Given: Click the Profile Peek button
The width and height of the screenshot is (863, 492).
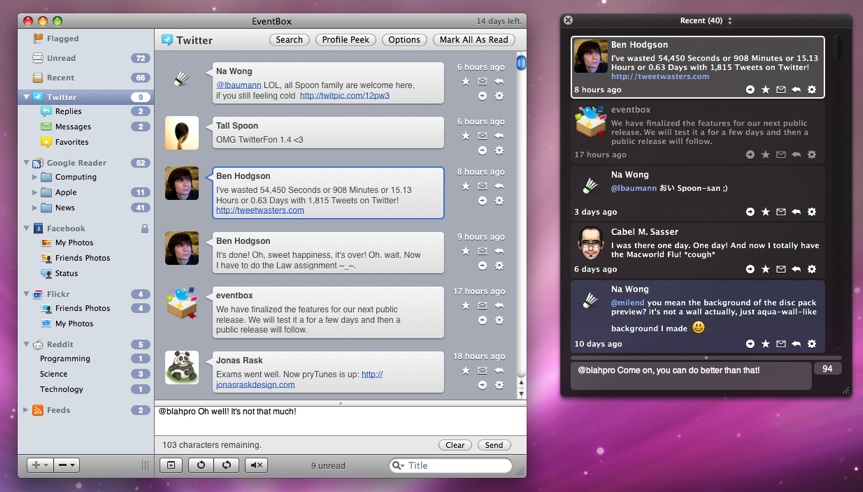Looking at the screenshot, I should click(346, 40).
